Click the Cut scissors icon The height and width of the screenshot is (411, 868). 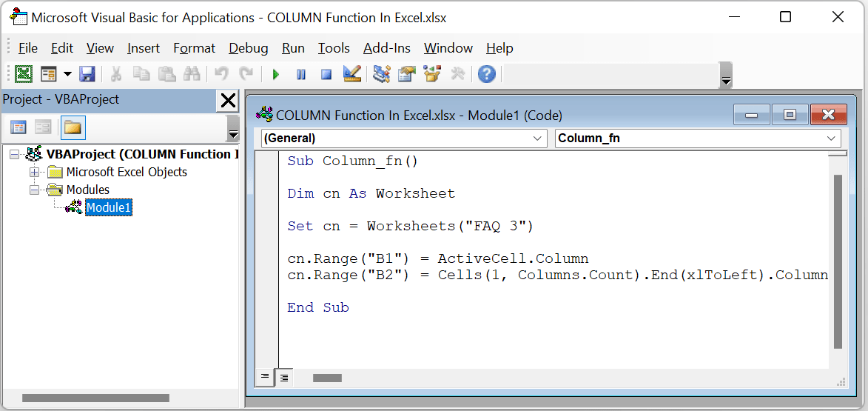116,73
